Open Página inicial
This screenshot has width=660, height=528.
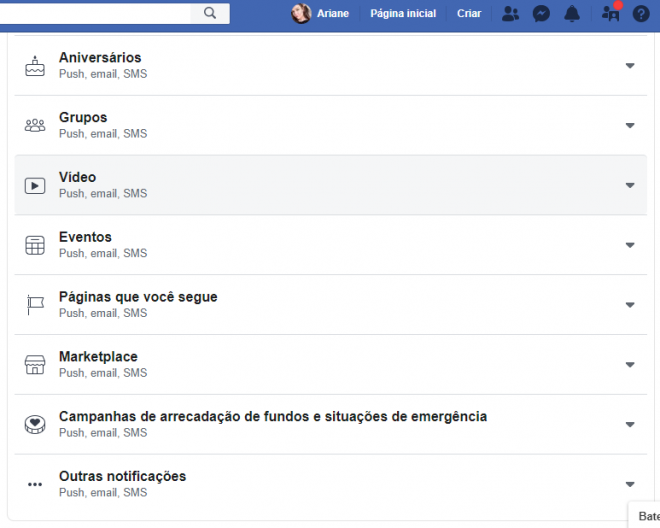click(403, 13)
